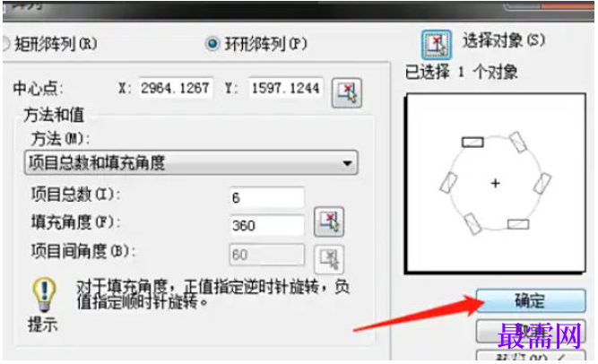Click the fill angle (填充角度) field
Screen dimensions: 598x364
pyautogui.click(x=266, y=226)
